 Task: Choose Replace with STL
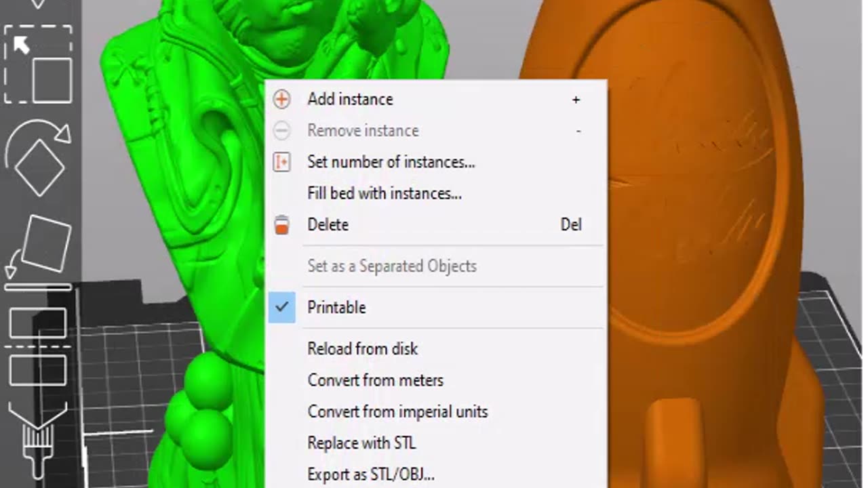435,443
